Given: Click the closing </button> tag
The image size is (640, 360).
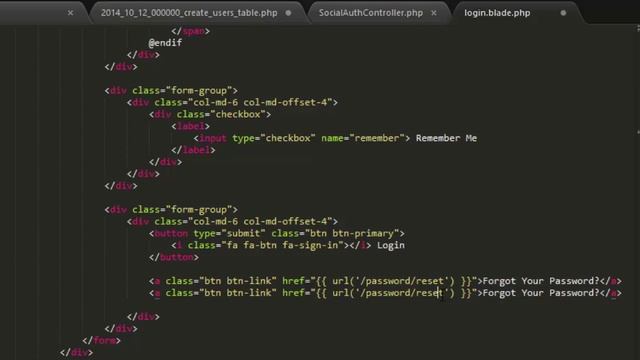Looking at the screenshot, I should pyautogui.click(x=174, y=257).
